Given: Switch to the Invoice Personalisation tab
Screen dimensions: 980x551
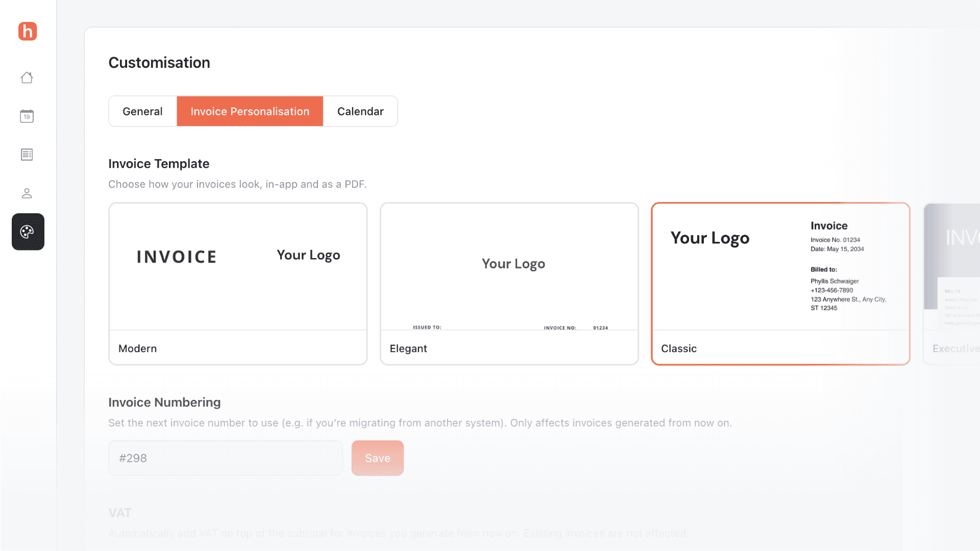Looking at the screenshot, I should tap(250, 111).
